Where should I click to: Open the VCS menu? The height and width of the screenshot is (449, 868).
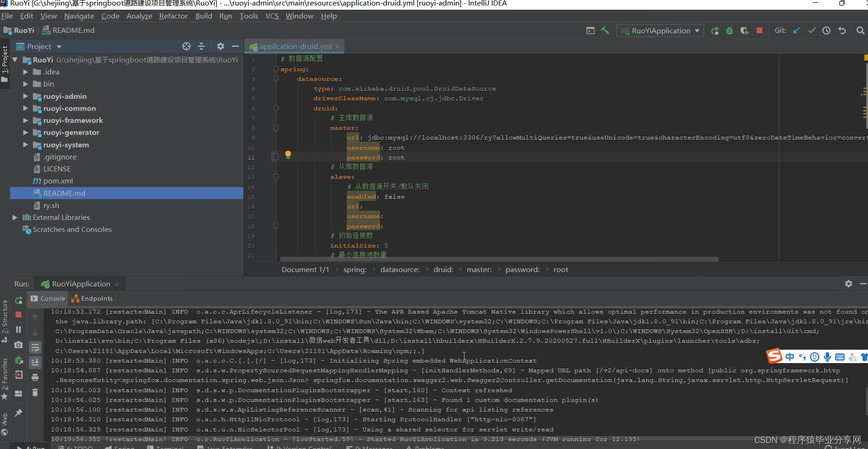pos(272,16)
